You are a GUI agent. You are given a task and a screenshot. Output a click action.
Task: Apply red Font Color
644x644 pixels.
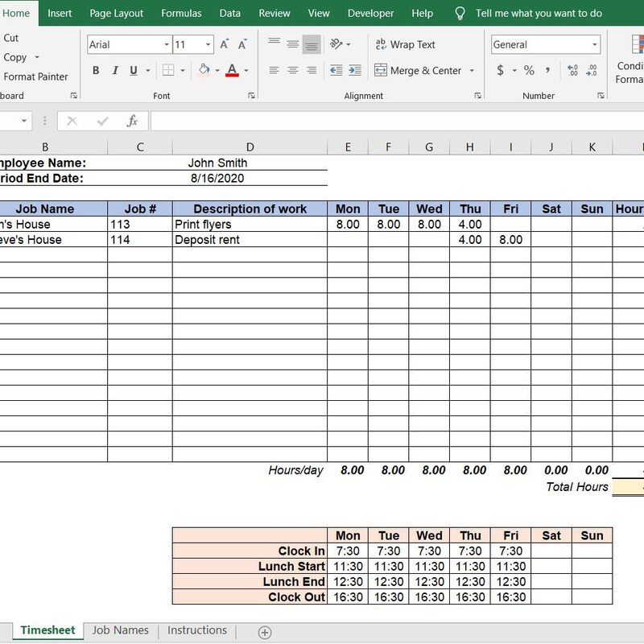tap(232, 70)
